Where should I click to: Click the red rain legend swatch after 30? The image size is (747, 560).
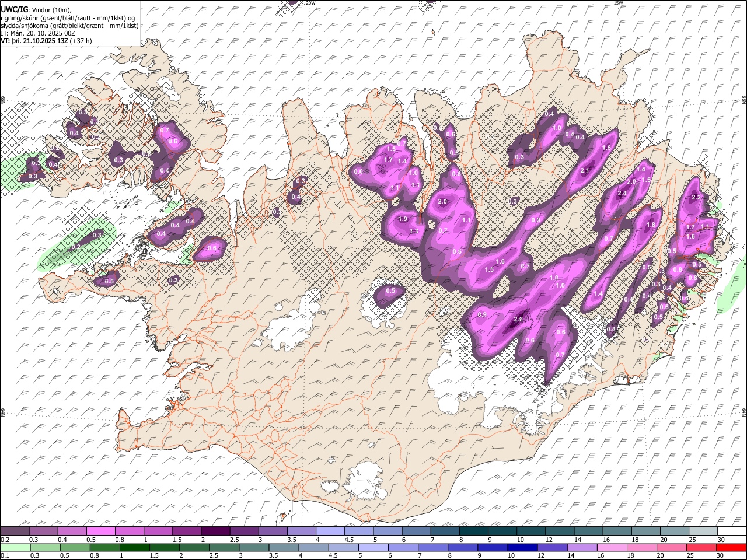(x=732, y=547)
